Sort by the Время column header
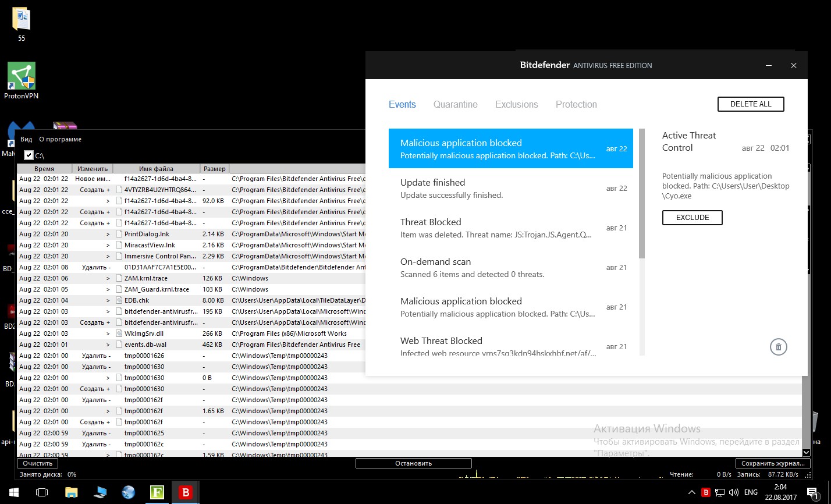 tap(44, 169)
